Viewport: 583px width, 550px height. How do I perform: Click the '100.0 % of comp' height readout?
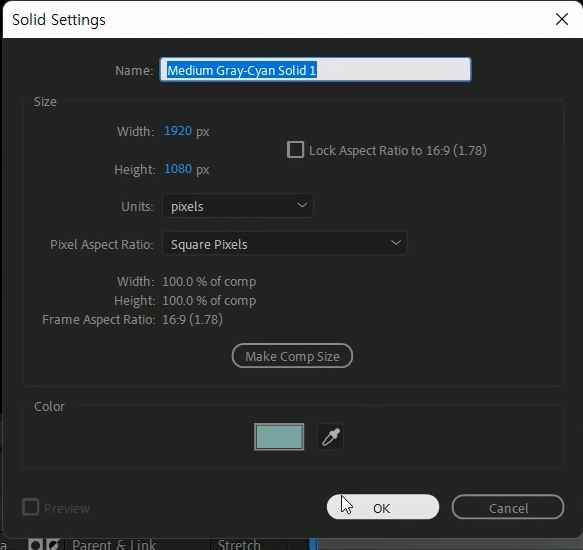coord(209,300)
